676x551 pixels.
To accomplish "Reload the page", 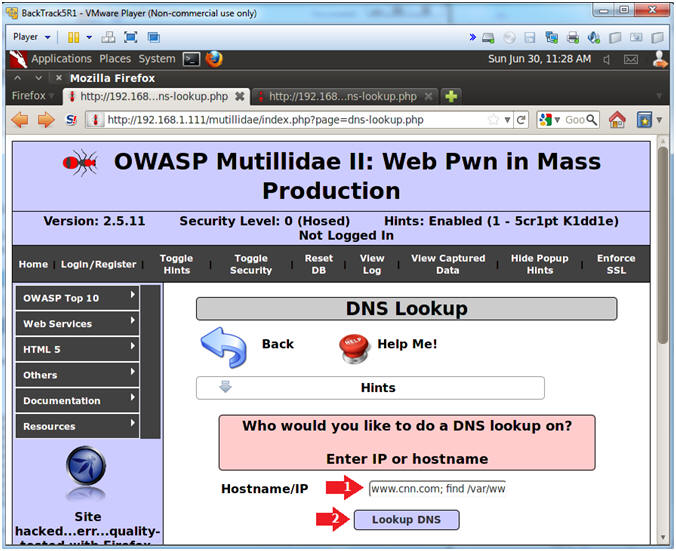I will 521,119.
